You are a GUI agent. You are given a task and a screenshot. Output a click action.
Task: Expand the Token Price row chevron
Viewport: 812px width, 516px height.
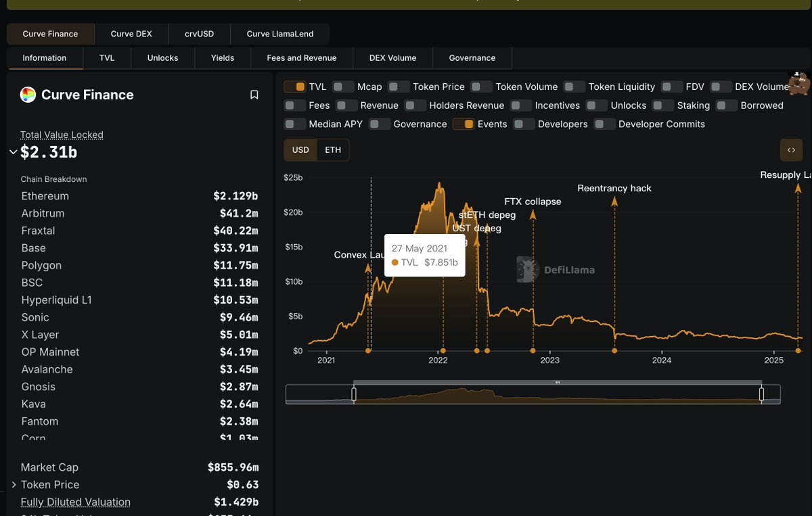tap(13, 485)
